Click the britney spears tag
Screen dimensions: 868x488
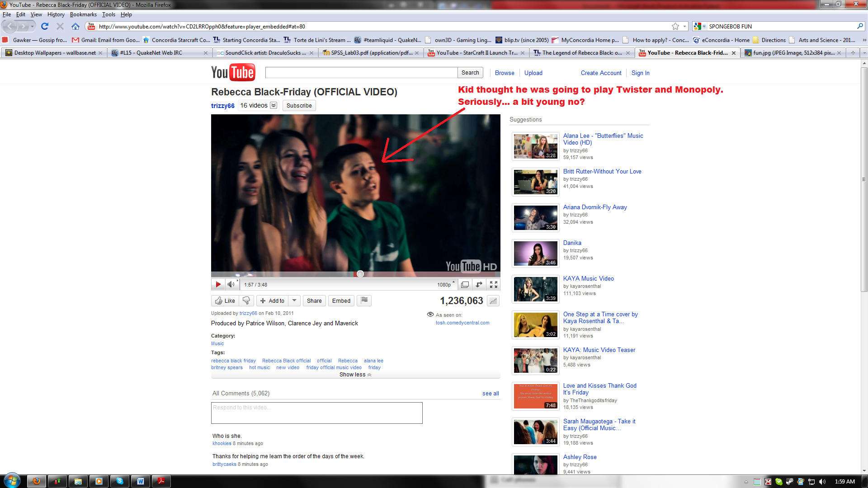tap(227, 367)
